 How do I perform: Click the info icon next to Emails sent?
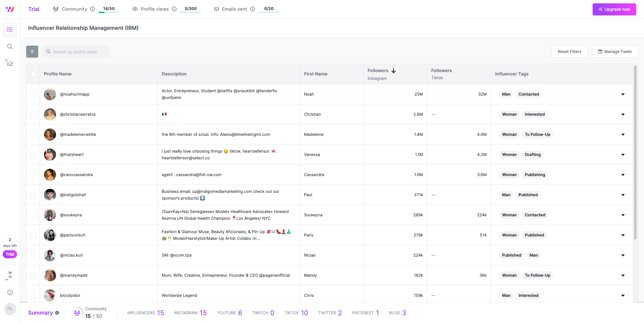click(252, 9)
